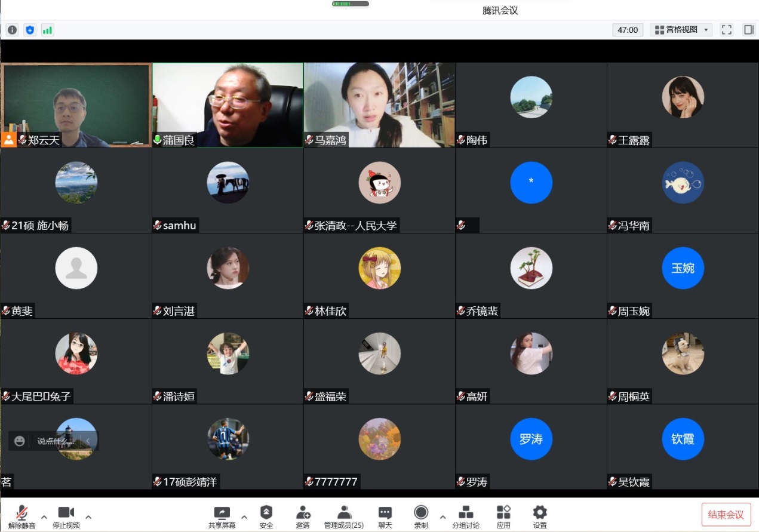
Task: Click the 邀请 invite icon
Action: [x=303, y=516]
